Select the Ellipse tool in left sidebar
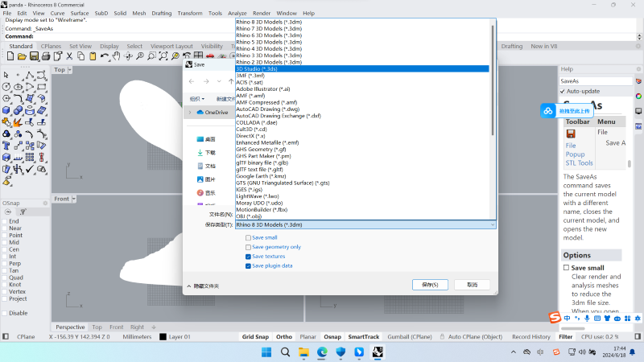This screenshot has width=644, height=362. pyautogui.click(x=18, y=87)
